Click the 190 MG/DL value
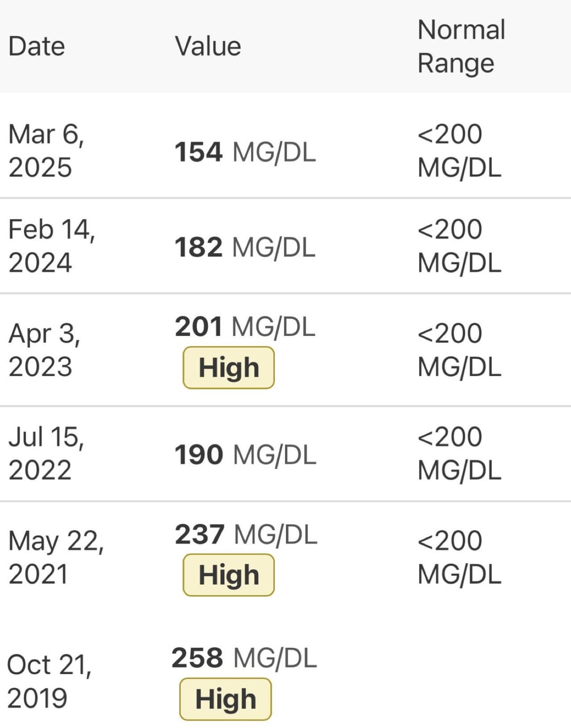Viewport: 571px width, 728px height. click(245, 455)
